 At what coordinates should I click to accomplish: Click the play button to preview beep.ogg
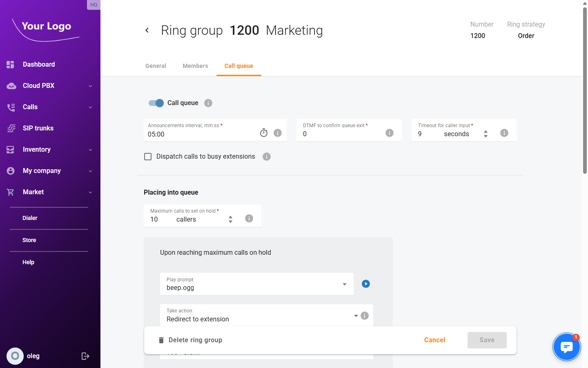tap(365, 283)
